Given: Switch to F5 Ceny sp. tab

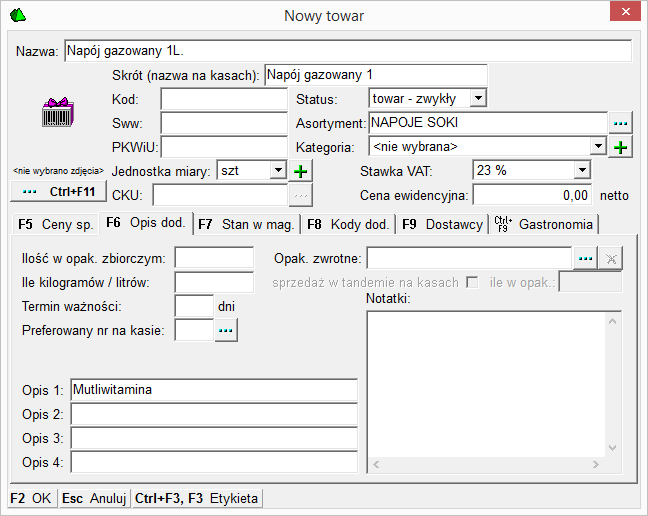Looking at the screenshot, I should 55,224.
